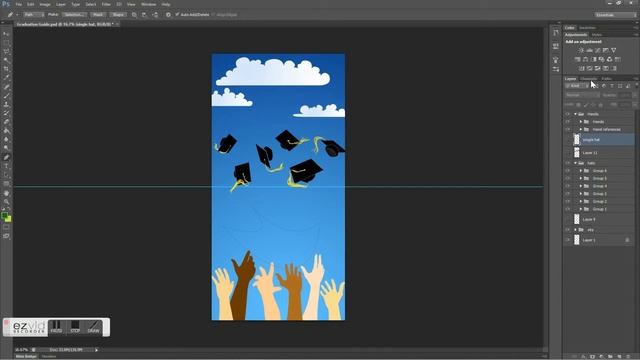Select the Hand tool
Image resolution: width=640 pixels, height=360 pixels.
point(6,193)
